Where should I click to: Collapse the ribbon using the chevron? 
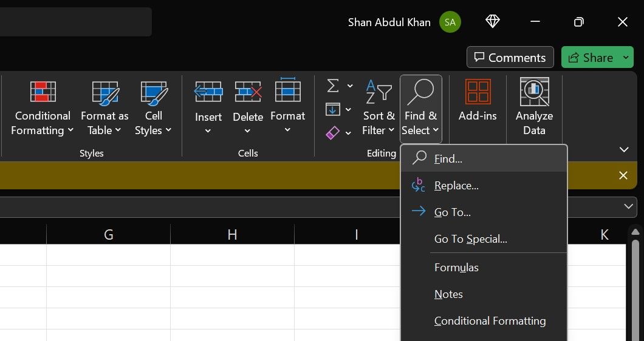pyautogui.click(x=623, y=149)
